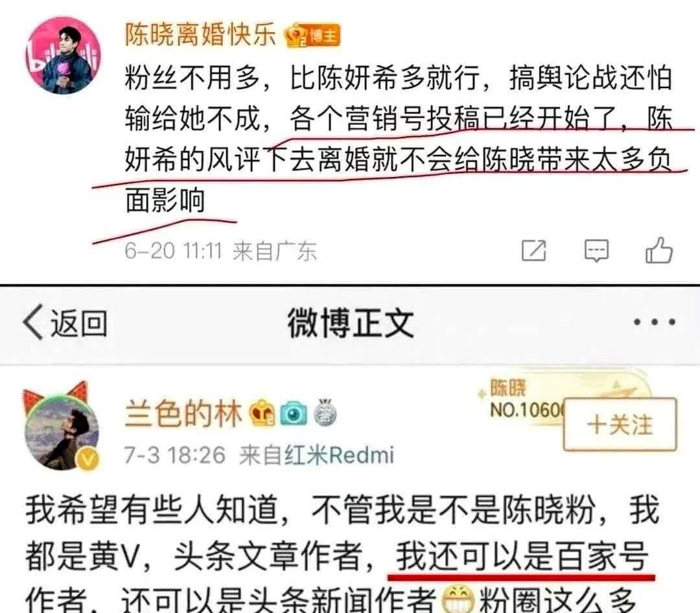Like the comment with thumbs-up icon
700x613 pixels.
(x=659, y=249)
